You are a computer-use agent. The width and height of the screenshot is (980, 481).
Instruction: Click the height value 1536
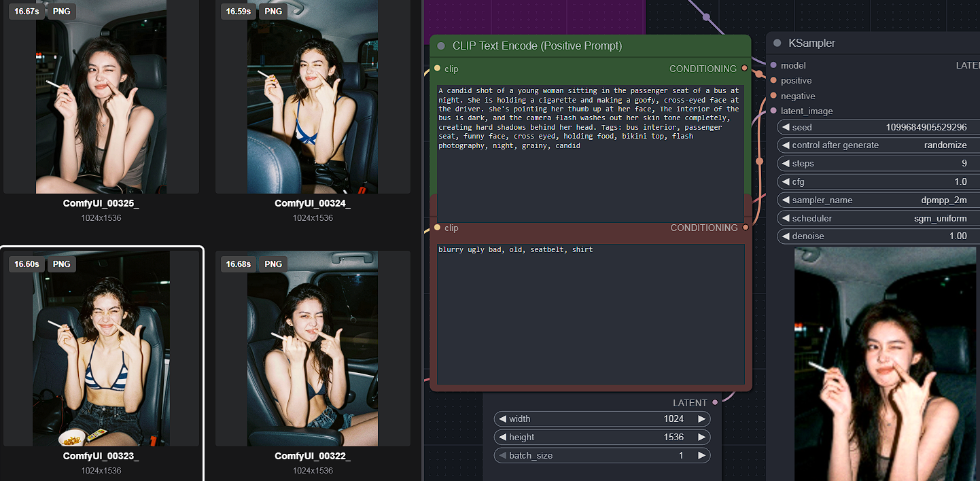[673, 437]
